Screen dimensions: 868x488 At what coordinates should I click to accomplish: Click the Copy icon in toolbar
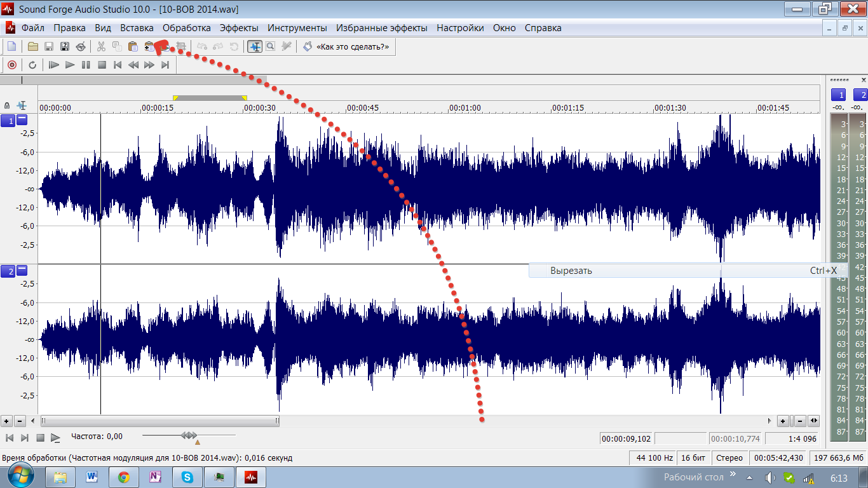tap(117, 46)
